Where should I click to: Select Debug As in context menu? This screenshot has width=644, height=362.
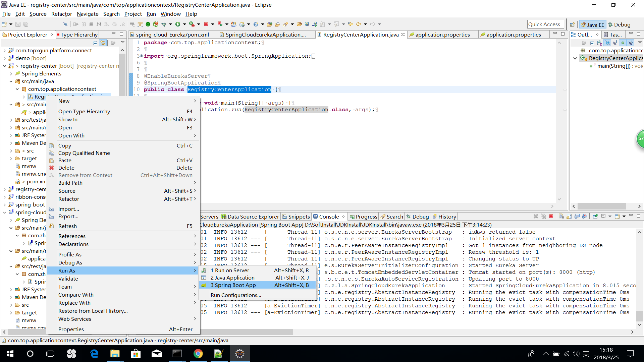tap(123, 262)
